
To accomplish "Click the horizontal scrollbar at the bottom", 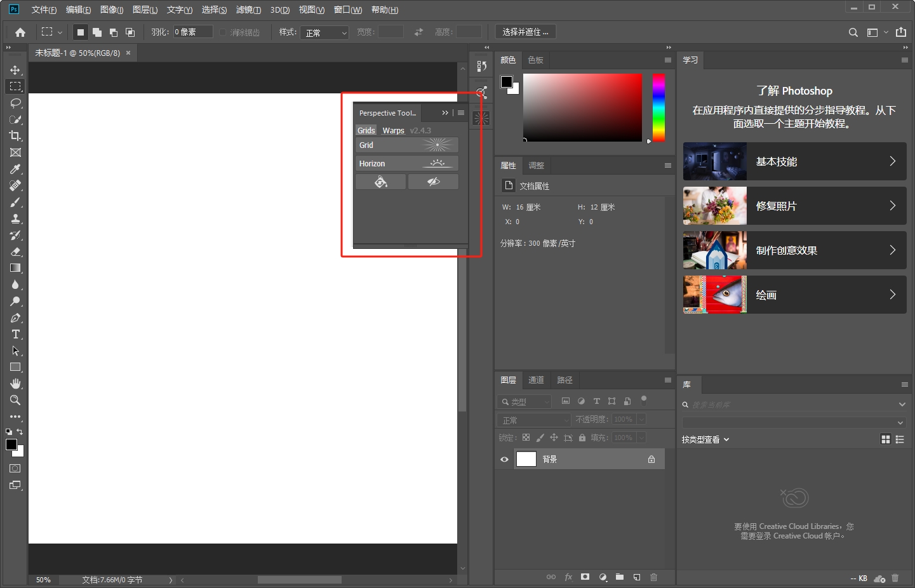I will pyautogui.click(x=300, y=580).
